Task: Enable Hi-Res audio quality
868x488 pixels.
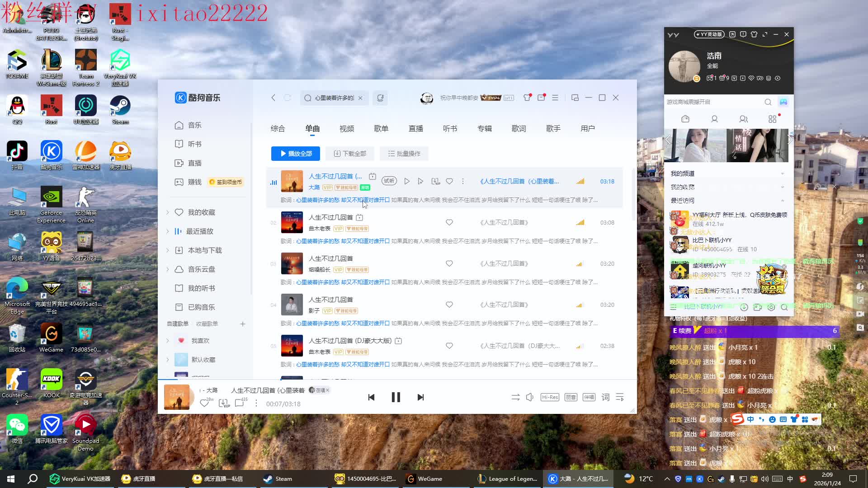Action: (x=550, y=397)
